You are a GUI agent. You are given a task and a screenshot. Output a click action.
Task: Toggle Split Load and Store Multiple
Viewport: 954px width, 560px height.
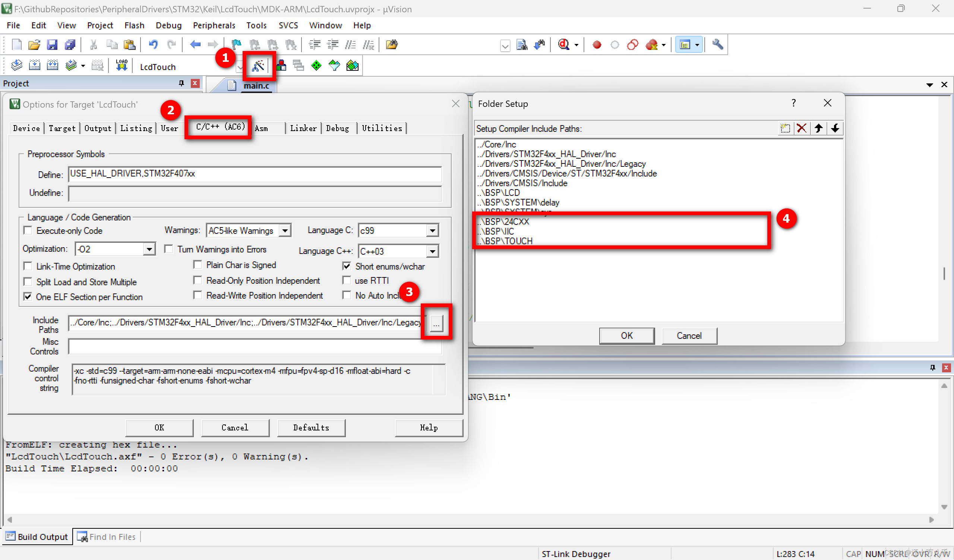pyautogui.click(x=28, y=281)
